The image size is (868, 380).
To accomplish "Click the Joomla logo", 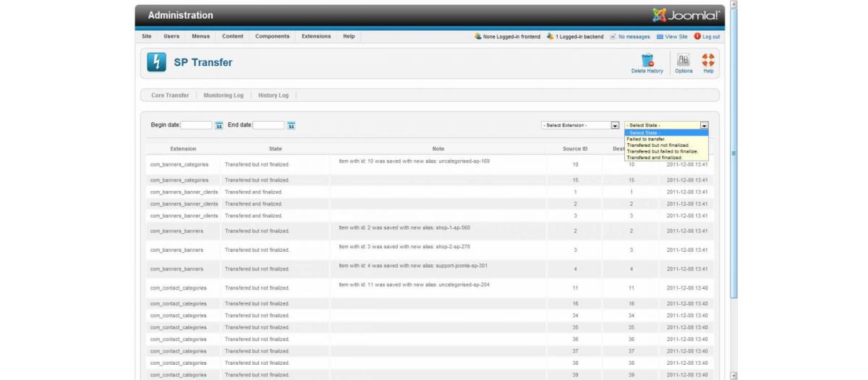I will coord(686,15).
